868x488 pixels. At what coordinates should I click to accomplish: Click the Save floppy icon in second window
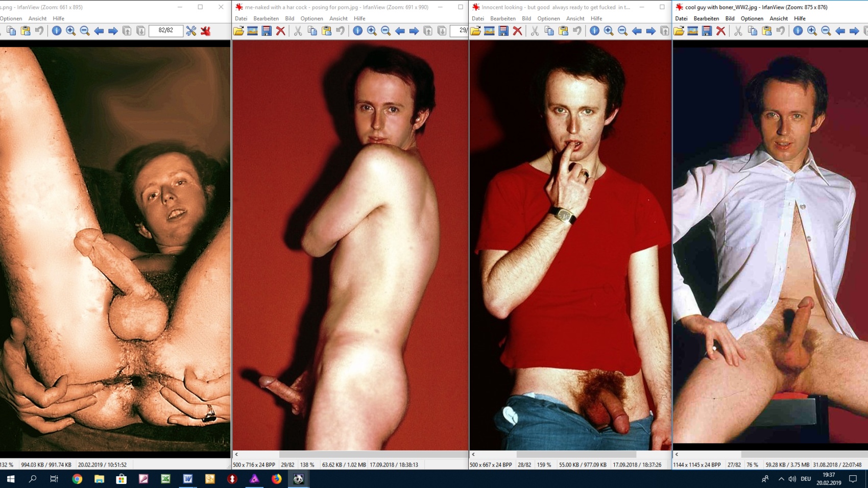point(267,31)
